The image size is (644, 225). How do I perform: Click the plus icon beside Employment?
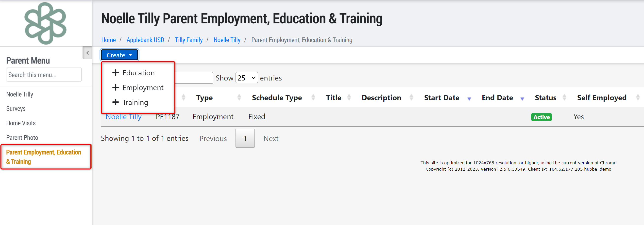(x=116, y=87)
